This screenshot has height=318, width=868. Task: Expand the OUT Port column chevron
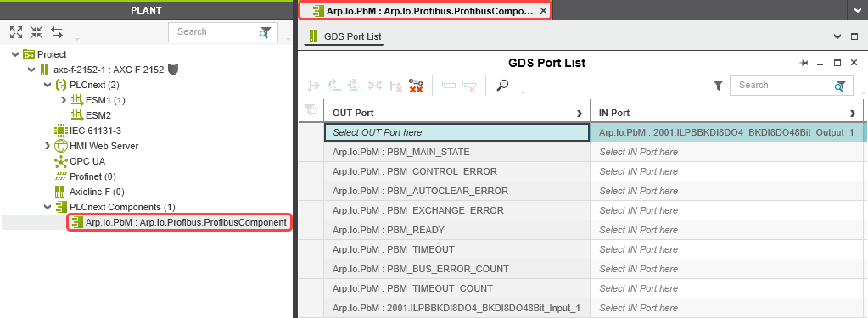580,114
